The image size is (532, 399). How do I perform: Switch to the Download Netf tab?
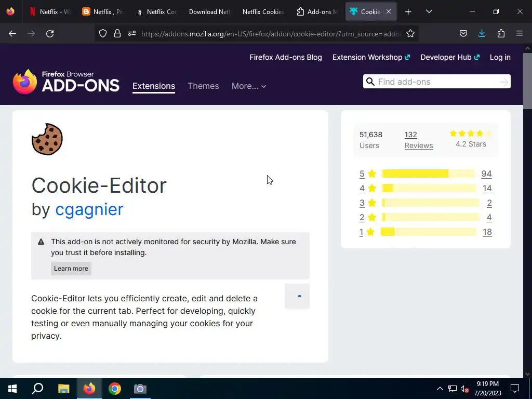[210, 11]
